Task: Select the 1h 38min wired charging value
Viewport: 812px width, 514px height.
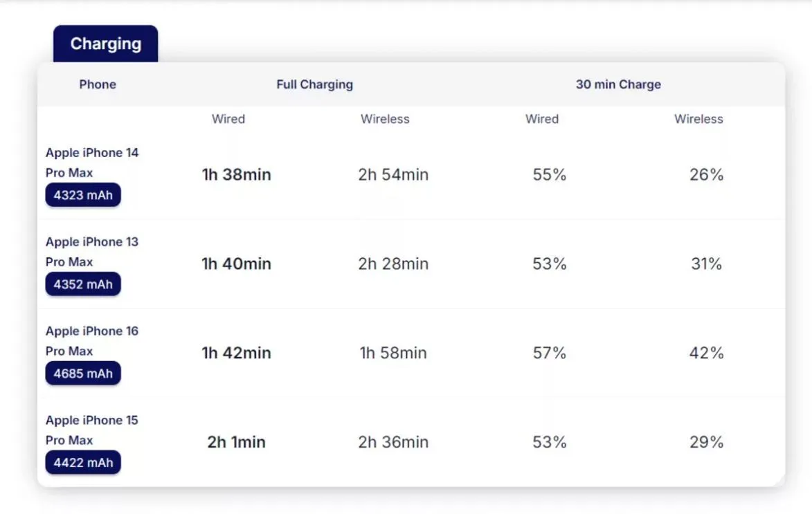Action: (x=236, y=175)
